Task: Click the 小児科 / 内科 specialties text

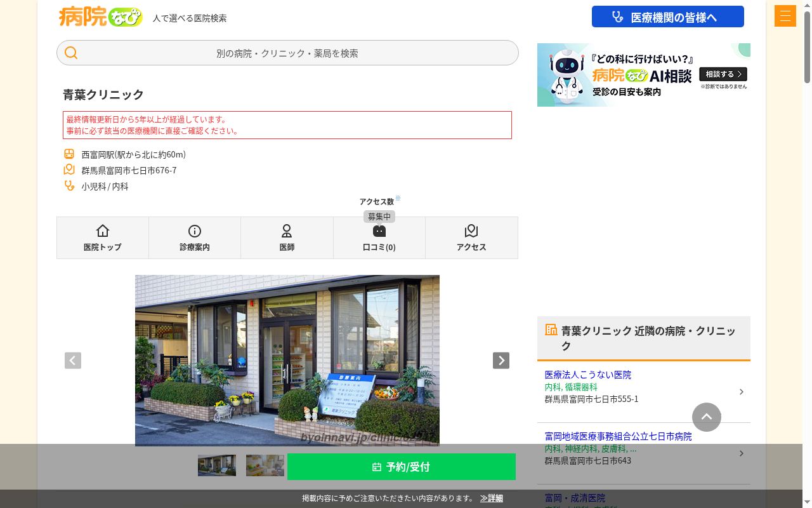Action: coord(105,187)
